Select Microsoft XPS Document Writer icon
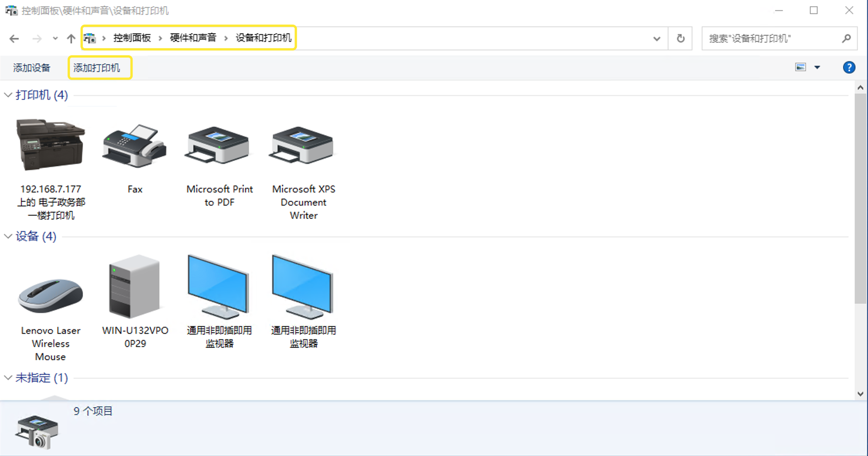Screen dimensions: 868x456 click(303, 146)
